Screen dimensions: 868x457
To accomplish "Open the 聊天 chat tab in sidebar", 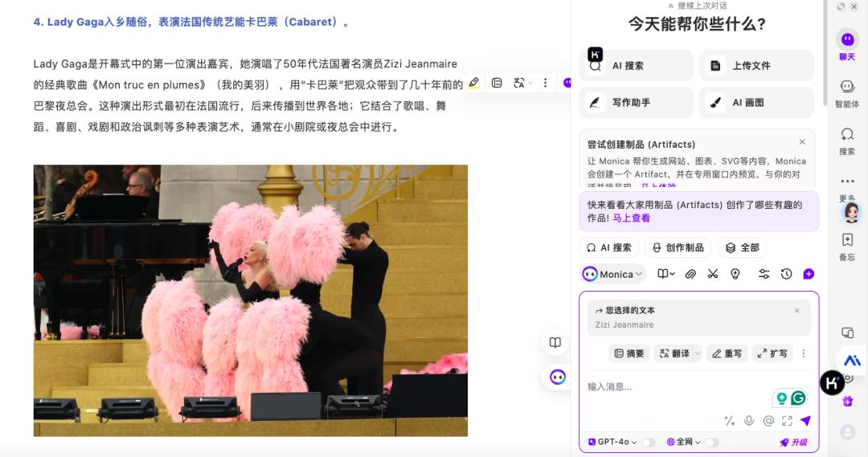I will click(x=847, y=45).
